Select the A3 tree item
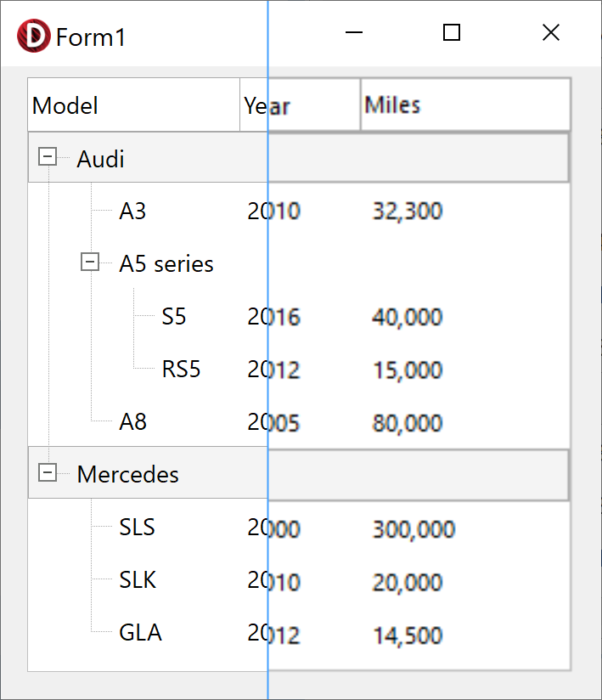The height and width of the screenshot is (700, 602). coord(132,211)
